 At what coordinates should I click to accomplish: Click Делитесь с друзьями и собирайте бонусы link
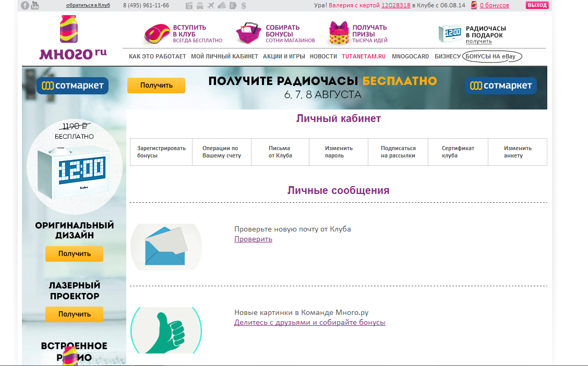[310, 322]
